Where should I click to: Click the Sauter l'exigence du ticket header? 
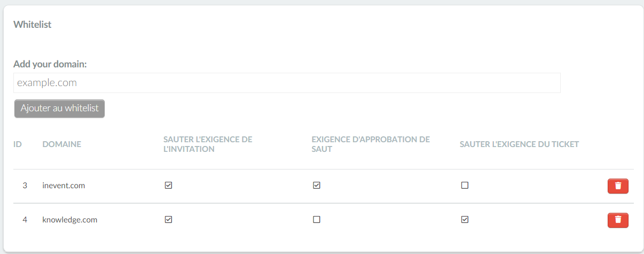click(519, 144)
